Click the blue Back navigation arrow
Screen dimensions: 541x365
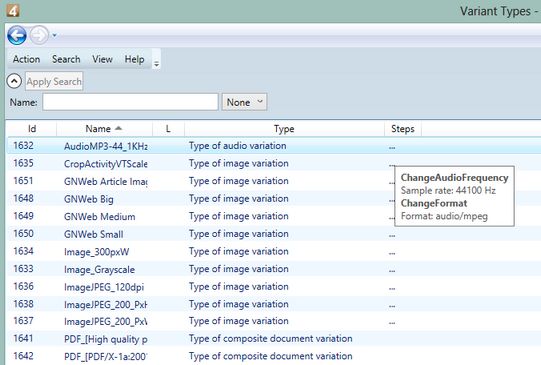[x=17, y=35]
